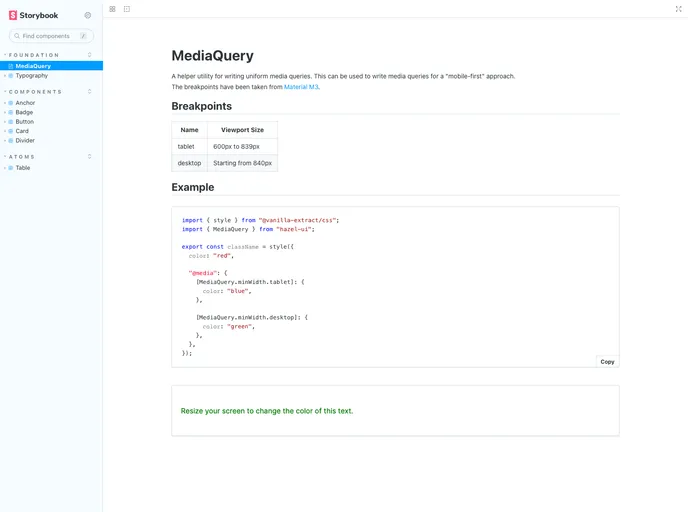Click the "hazel-ui" string in code
Screen dimensions: 688x512
294,229
